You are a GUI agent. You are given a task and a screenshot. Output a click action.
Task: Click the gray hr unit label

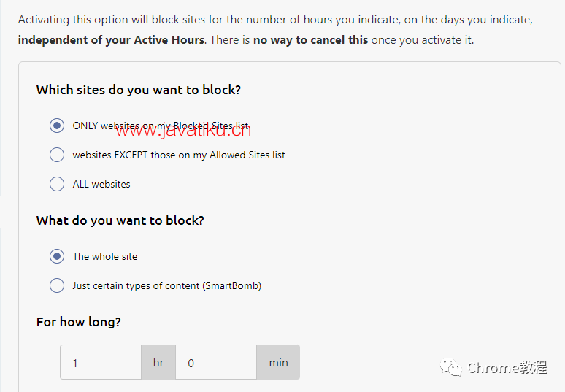pos(158,362)
